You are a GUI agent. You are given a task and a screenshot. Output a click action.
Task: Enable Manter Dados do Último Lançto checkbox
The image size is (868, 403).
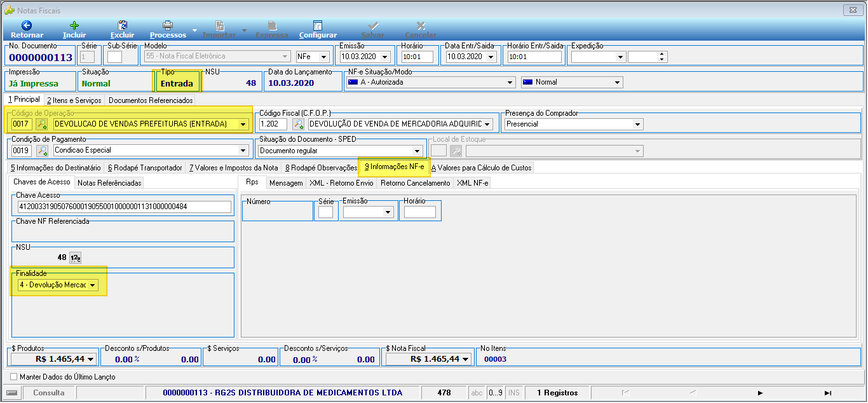pos(14,377)
